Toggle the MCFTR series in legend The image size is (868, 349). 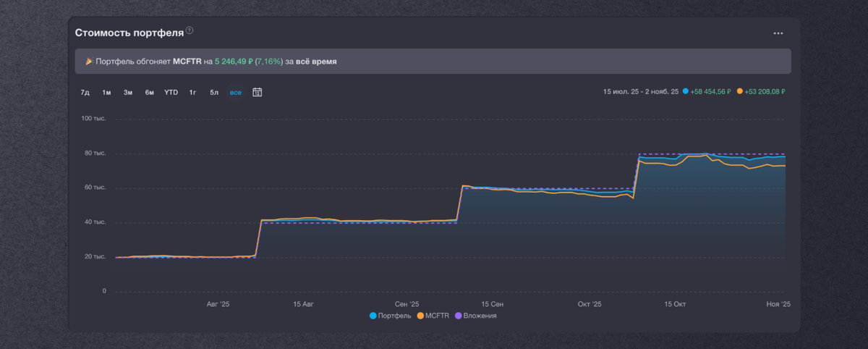pos(433,316)
